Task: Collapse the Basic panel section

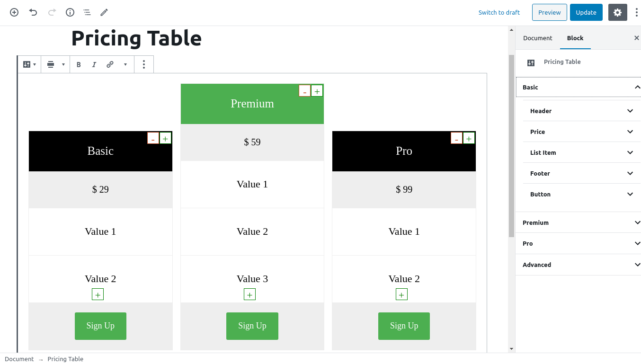Action: 579,87
